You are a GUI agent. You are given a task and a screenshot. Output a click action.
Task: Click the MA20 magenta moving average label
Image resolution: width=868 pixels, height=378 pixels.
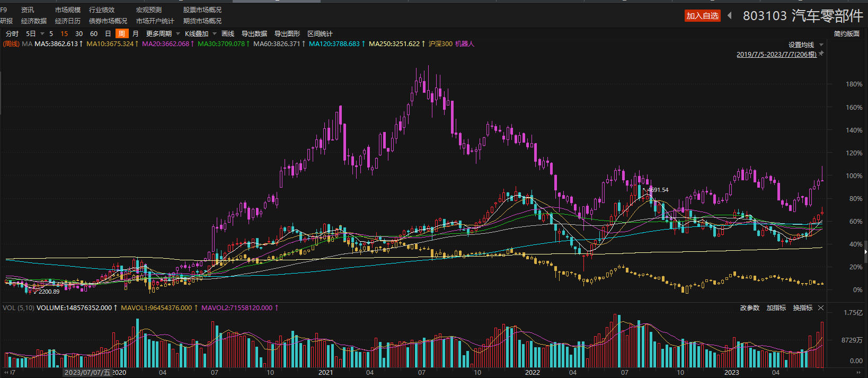[165, 44]
